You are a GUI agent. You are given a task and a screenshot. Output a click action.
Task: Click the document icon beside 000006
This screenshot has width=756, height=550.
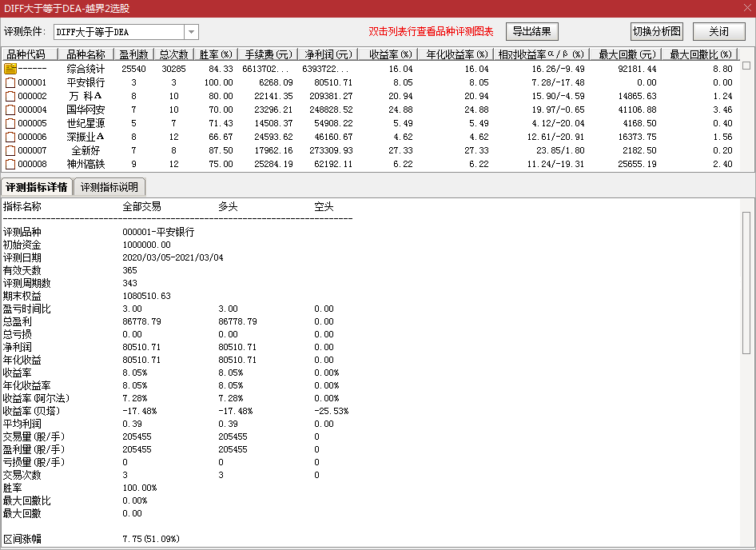coord(10,137)
